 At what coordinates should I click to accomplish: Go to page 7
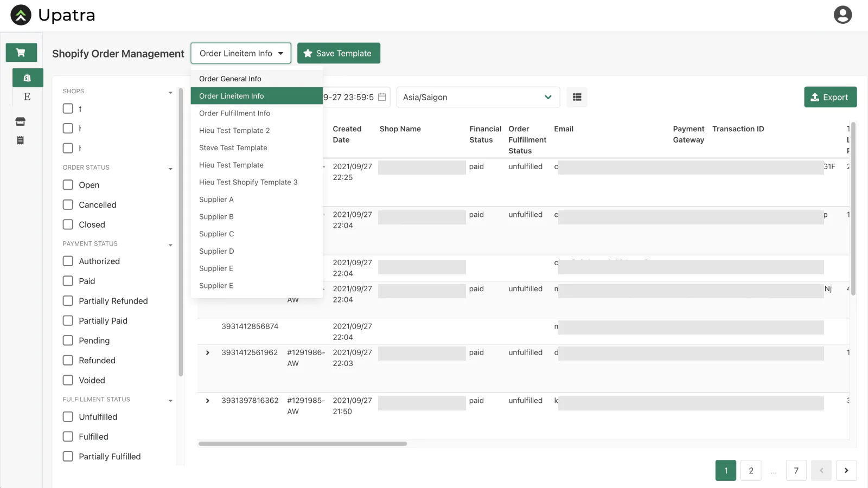click(796, 471)
